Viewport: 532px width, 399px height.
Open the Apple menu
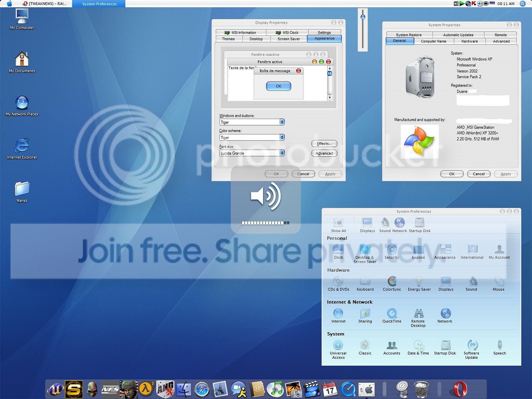point(10,4)
